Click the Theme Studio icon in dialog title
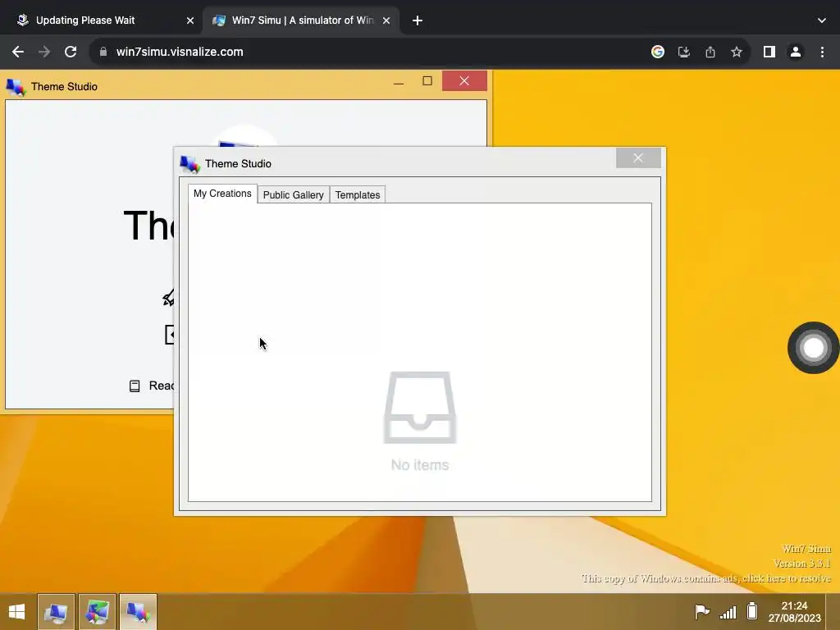This screenshot has height=630, width=840. (x=189, y=164)
